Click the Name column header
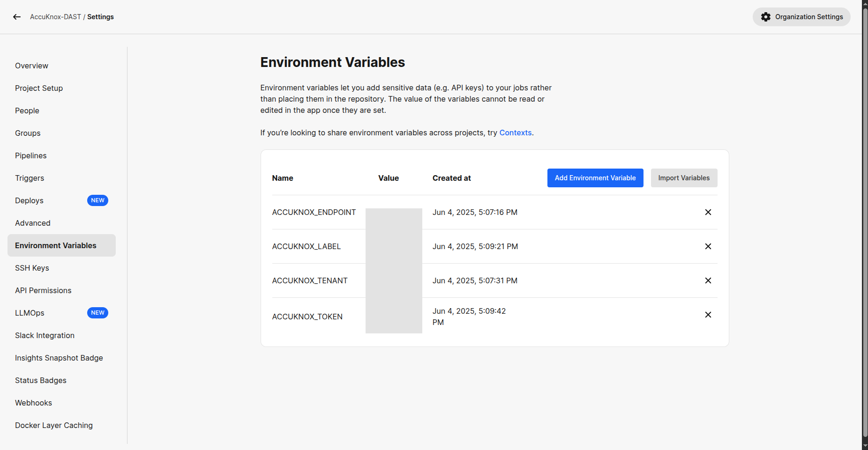Image resolution: width=868 pixels, height=450 pixels. pos(283,178)
